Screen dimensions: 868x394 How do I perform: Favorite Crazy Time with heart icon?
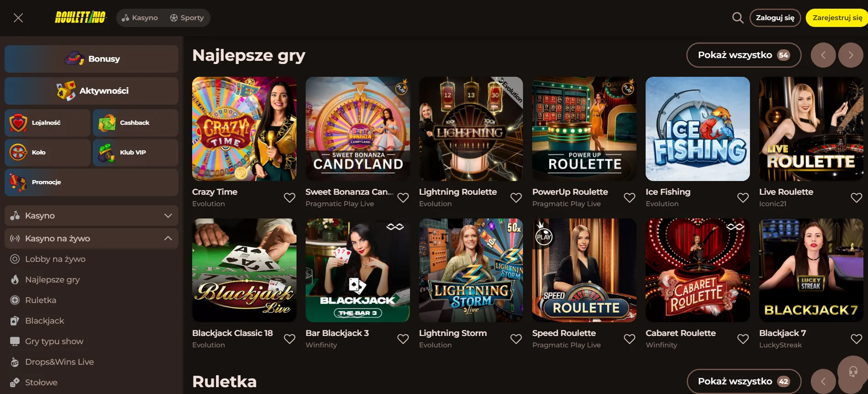(x=290, y=197)
